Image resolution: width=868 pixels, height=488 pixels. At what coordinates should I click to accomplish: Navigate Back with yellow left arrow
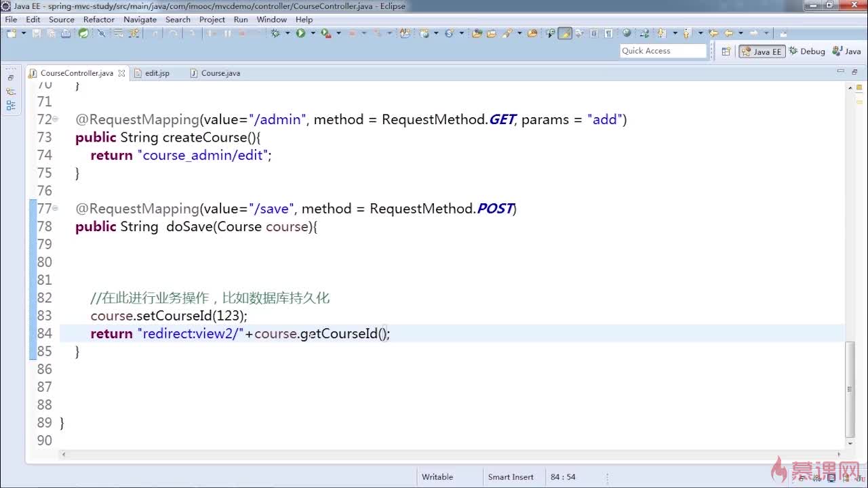click(x=728, y=33)
